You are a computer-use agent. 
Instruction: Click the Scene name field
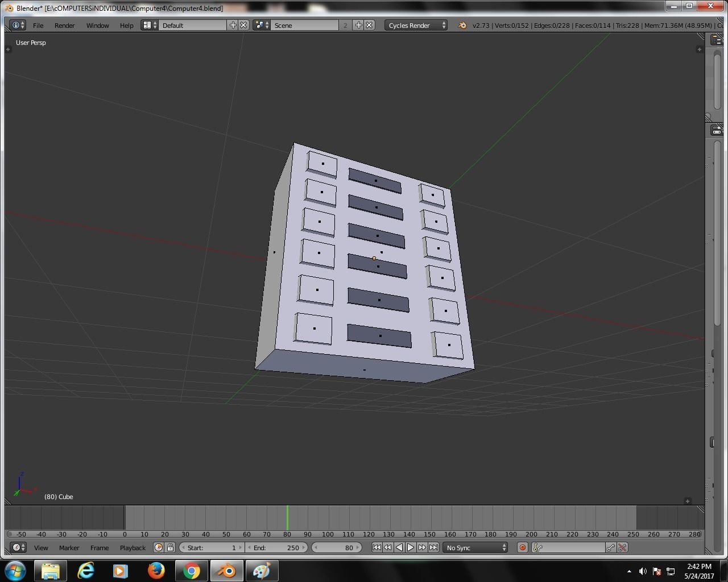[x=304, y=25]
